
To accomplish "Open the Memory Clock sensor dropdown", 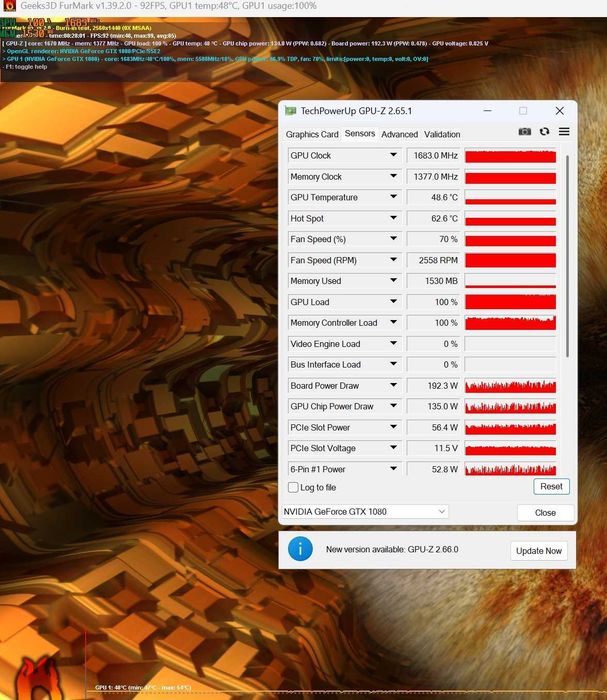I will (x=393, y=176).
